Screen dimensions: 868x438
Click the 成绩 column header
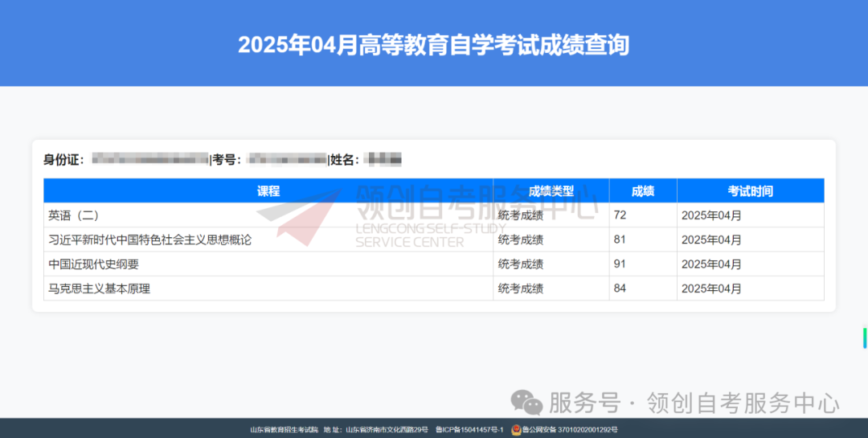(x=643, y=191)
